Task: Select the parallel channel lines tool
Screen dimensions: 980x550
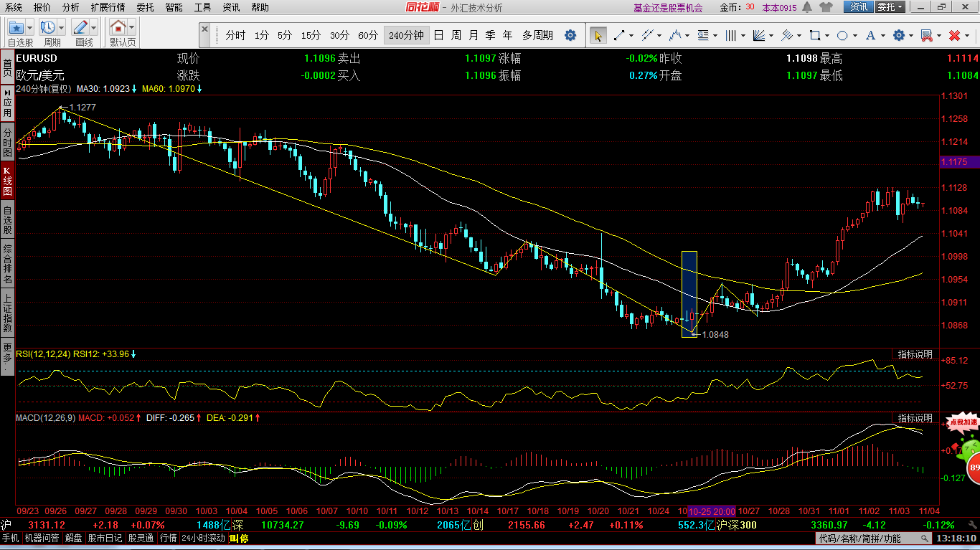Action: tap(647, 35)
